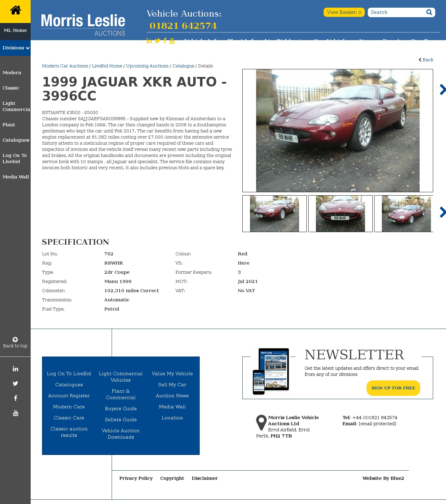This screenshot has height=504, width=446.
Task: Open footer Media Wall link
Action: pyautogui.click(x=172, y=407)
